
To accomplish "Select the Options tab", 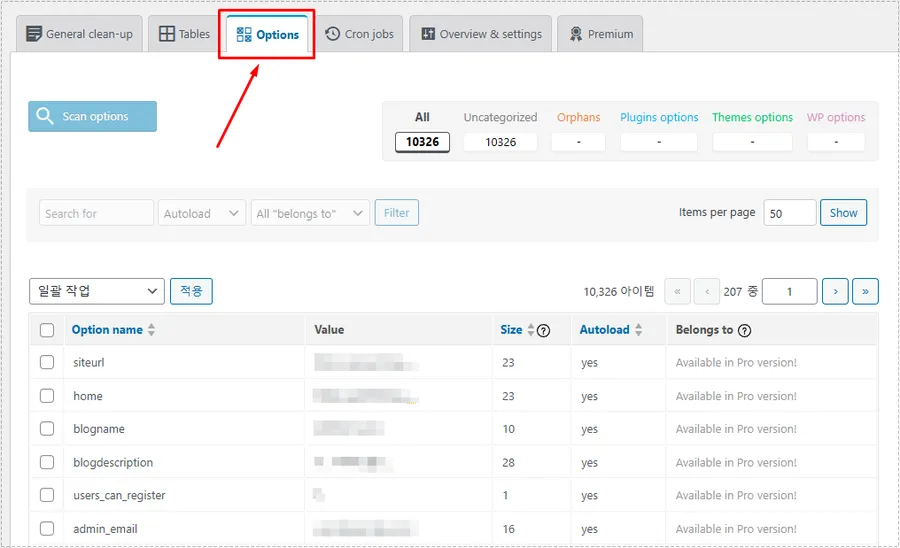I will click(267, 35).
